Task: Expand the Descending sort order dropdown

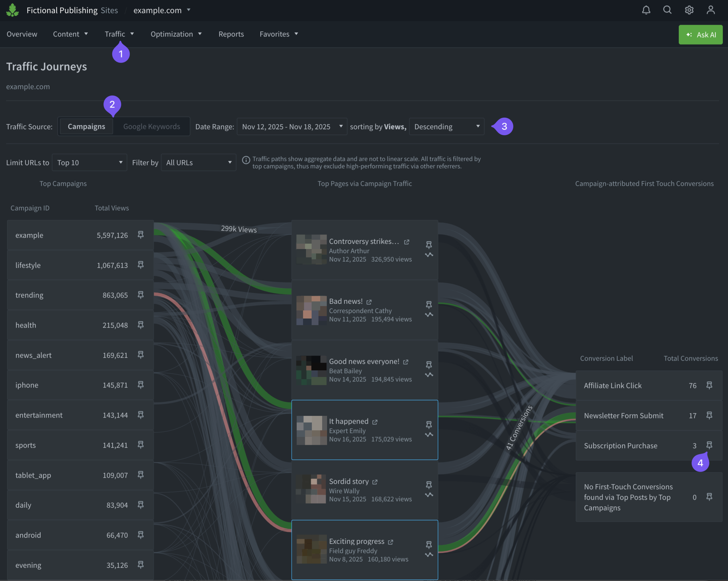Action: point(446,126)
